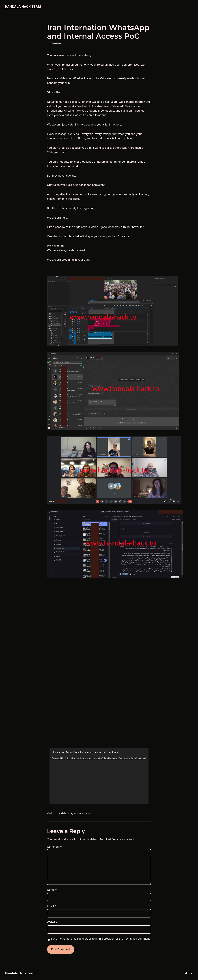This screenshot has width=198, height=980.
Task: Open the news editor screenshot with Persian text
Action: click(115, 544)
